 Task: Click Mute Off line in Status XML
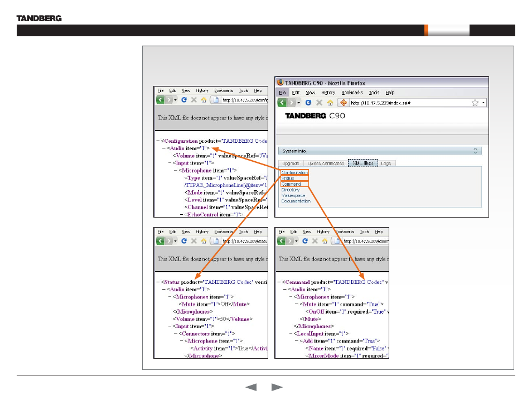pos(214,304)
